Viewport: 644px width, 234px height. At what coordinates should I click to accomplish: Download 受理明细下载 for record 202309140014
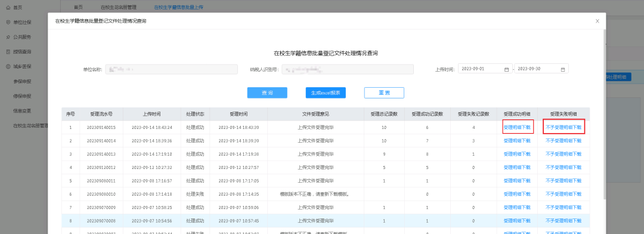(517, 141)
